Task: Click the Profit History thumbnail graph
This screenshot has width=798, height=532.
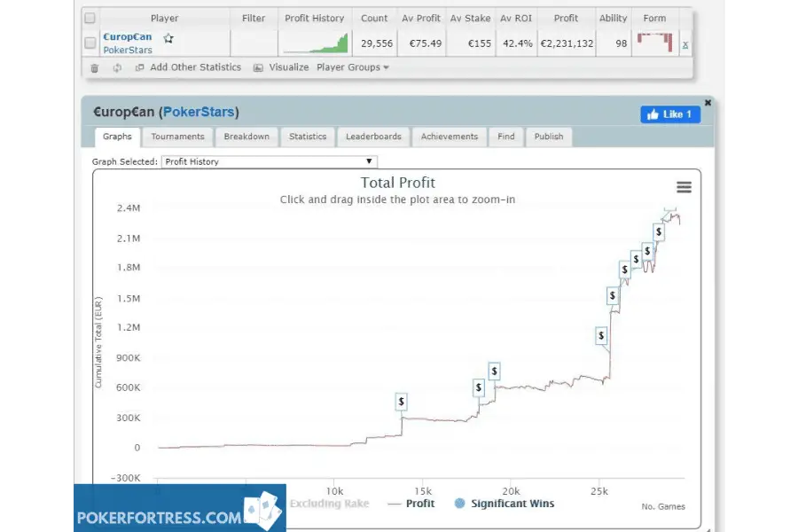Action: click(x=316, y=43)
